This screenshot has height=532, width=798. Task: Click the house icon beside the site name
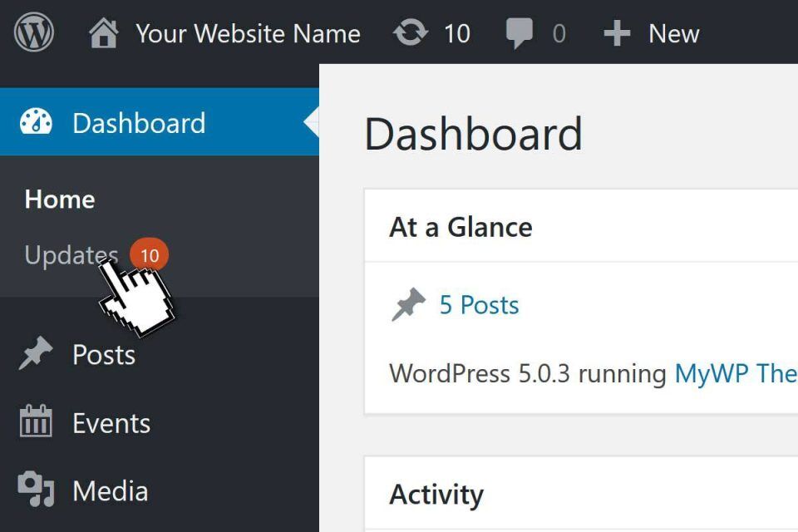(x=104, y=34)
